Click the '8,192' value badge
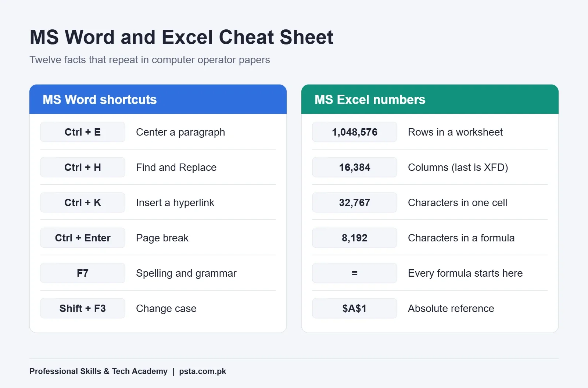The width and height of the screenshot is (588, 388). click(x=355, y=238)
